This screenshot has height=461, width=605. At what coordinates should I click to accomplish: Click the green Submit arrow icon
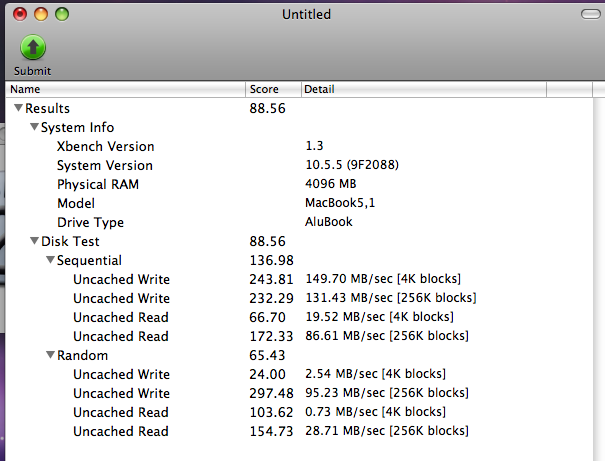(33, 47)
